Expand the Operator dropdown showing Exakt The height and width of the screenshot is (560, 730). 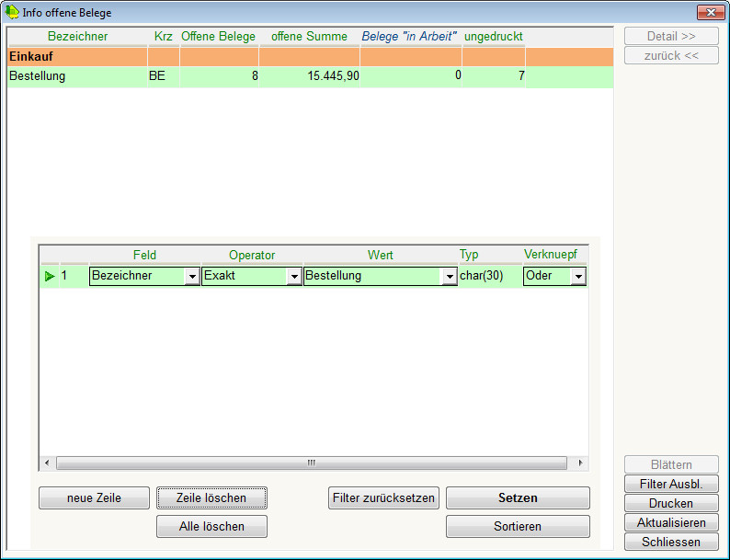tap(294, 276)
